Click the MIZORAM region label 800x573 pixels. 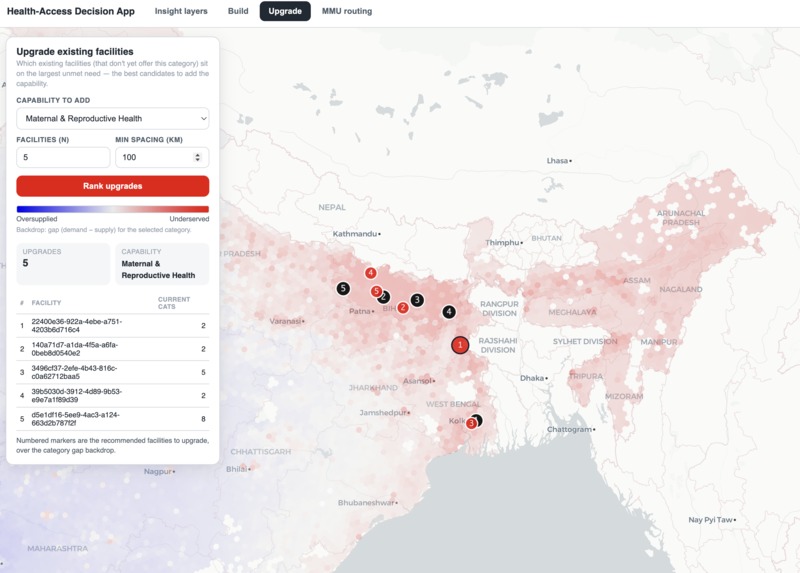[623, 396]
